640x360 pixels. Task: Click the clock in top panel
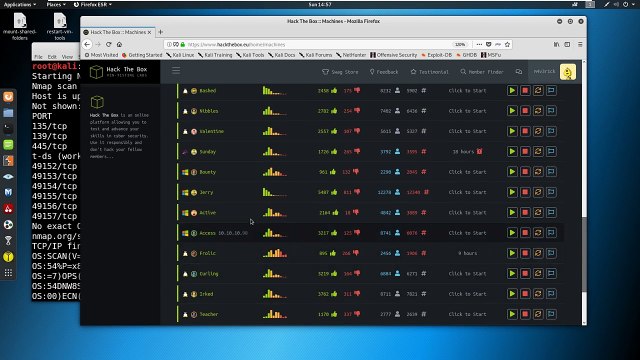point(320,4)
